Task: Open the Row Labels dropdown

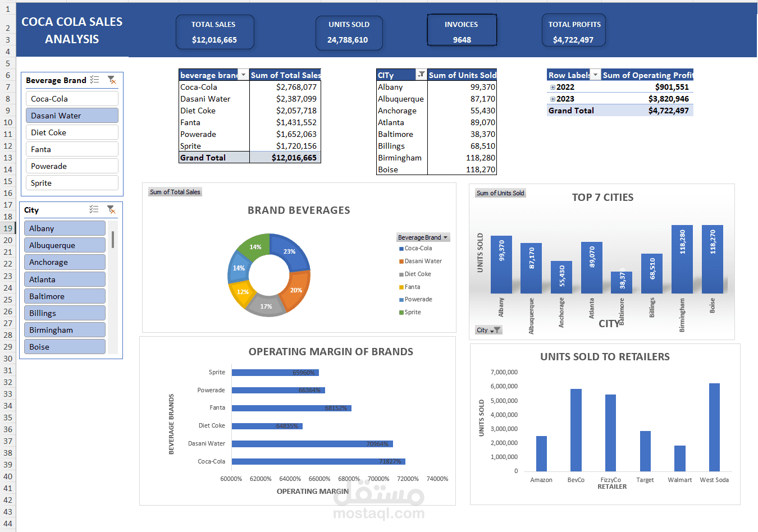Action: (x=595, y=74)
